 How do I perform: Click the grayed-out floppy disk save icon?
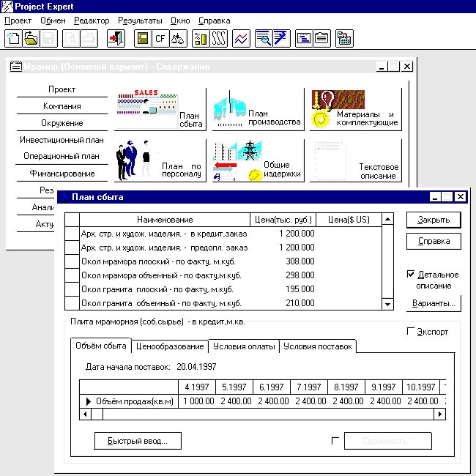coord(48,38)
